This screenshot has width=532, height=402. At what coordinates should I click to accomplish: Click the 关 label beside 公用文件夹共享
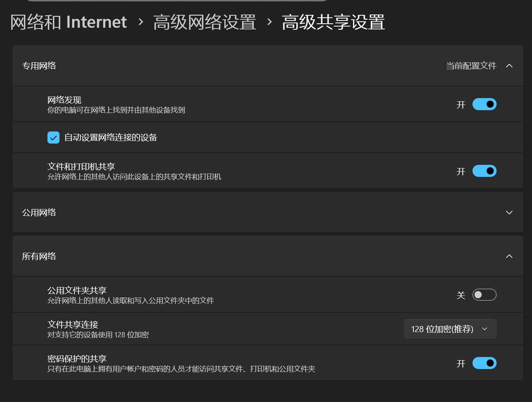click(x=461, y=295)
